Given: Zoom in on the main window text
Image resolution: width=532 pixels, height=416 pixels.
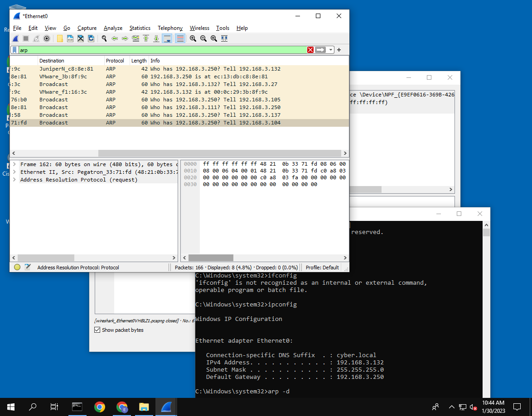Looking at the screenshot, I should click(193, 38).
